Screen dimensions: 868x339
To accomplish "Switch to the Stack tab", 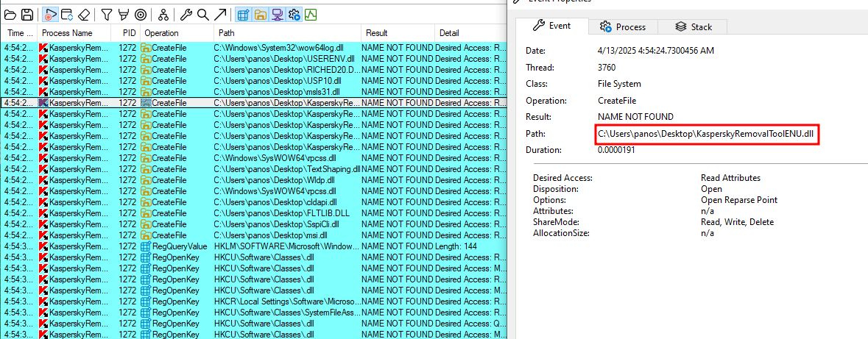I will (693, 26).
